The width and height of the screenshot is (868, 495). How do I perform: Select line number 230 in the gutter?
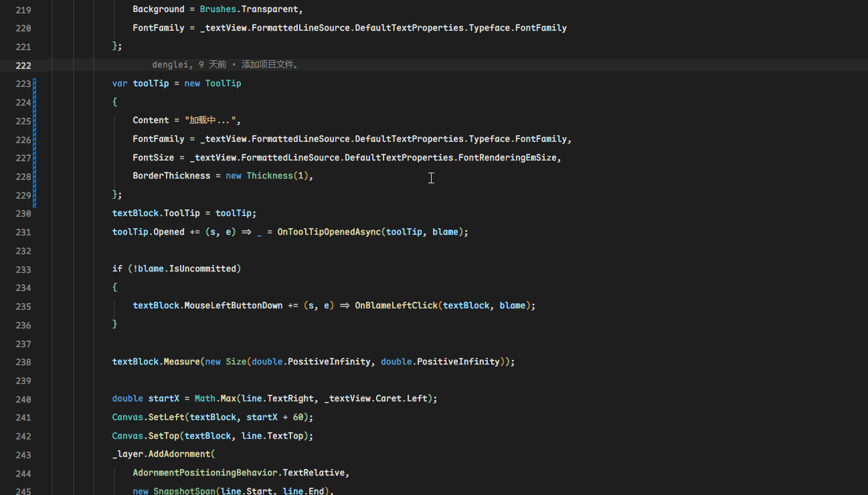(x=23, y=213)
